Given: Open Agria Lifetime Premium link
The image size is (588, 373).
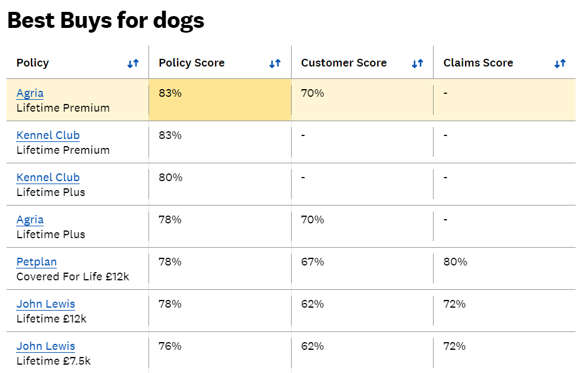Looking at the screenshot, I should (30, 93).
